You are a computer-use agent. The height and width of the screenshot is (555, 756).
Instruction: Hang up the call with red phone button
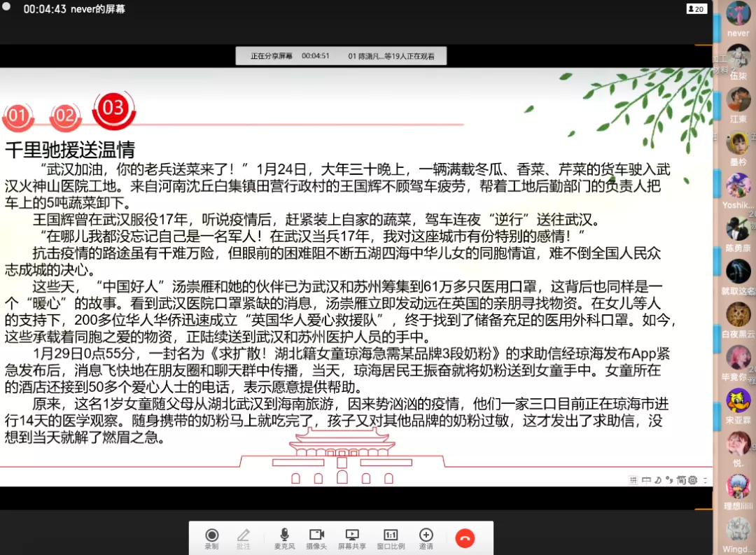[x=465, y=538]
